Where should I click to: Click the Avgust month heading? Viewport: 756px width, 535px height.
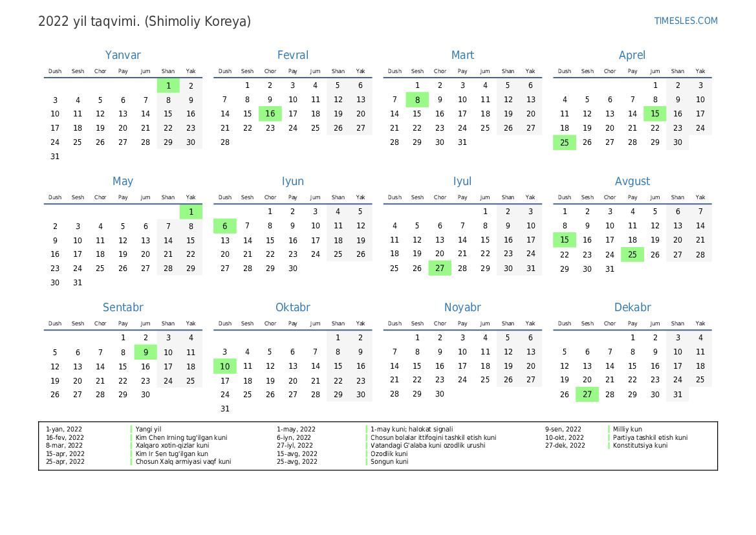[x=632, y=181]
